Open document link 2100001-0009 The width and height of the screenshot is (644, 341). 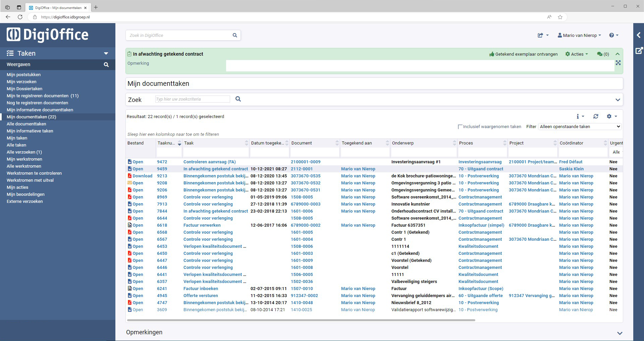pos(306,162)
